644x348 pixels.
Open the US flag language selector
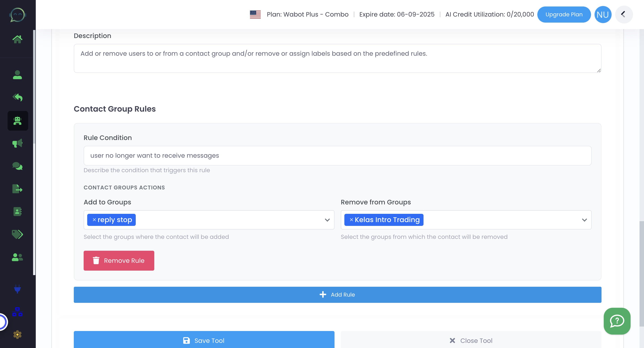coord(255,15)
